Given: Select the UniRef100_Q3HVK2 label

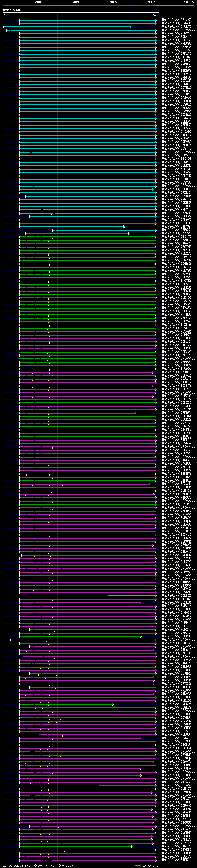Looking at the screenshot, I should click(177, 74).
